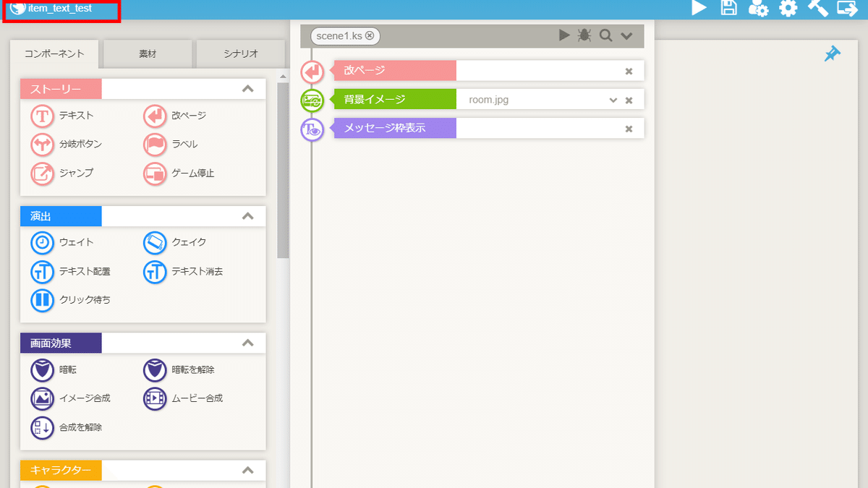Collapse the 演出 section
868x488 pixels.
pyautogui.click(x=248, y=216)
